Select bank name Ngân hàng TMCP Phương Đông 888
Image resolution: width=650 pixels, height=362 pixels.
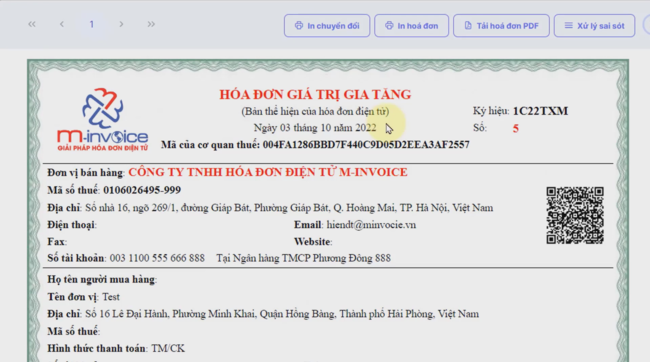pos(311,258)
